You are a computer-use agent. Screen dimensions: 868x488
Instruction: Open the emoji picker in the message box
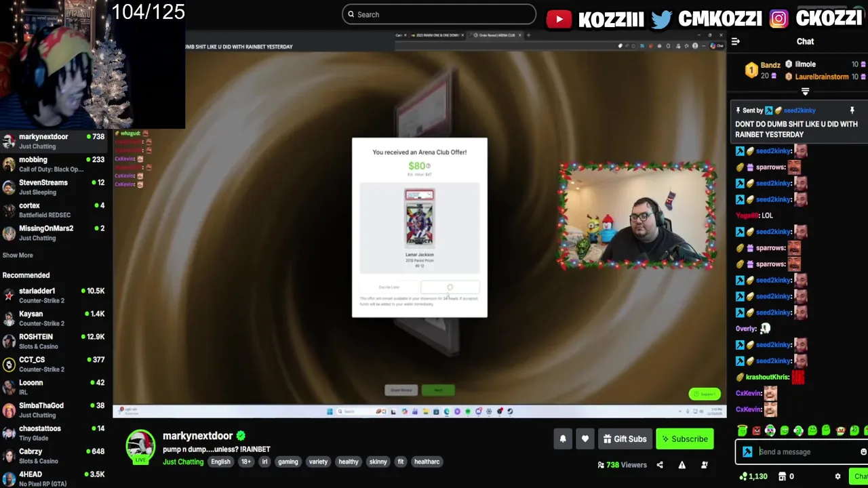click(863, 452)
